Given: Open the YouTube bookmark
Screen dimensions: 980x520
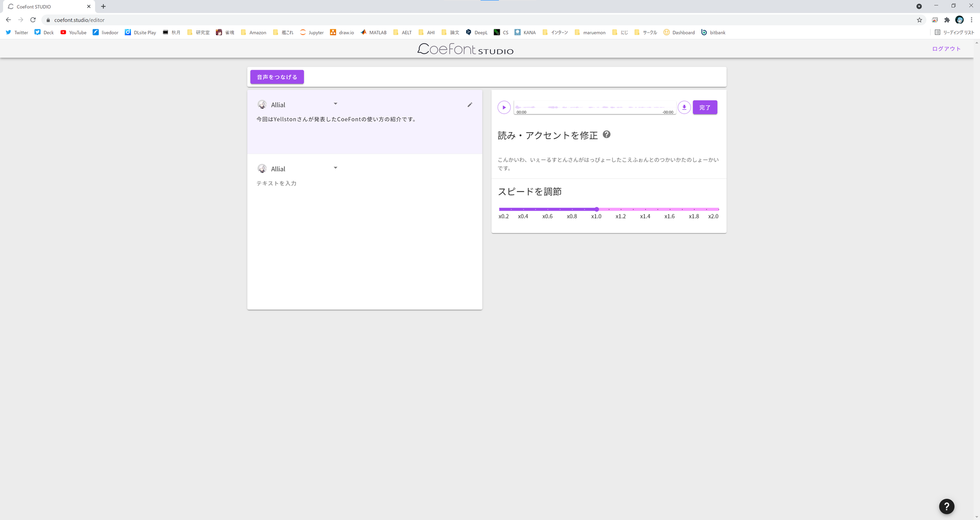Looking at the screenshot, I should [73, 32].
